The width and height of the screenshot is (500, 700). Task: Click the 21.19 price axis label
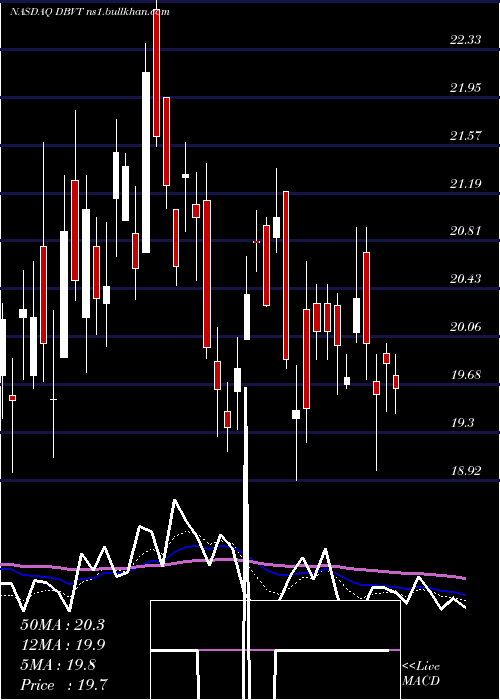click(466, 183)
